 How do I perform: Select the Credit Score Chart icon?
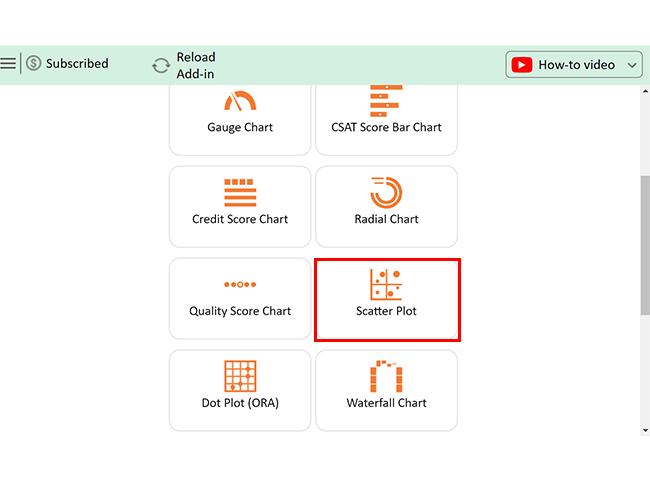(x=240, y=193)
